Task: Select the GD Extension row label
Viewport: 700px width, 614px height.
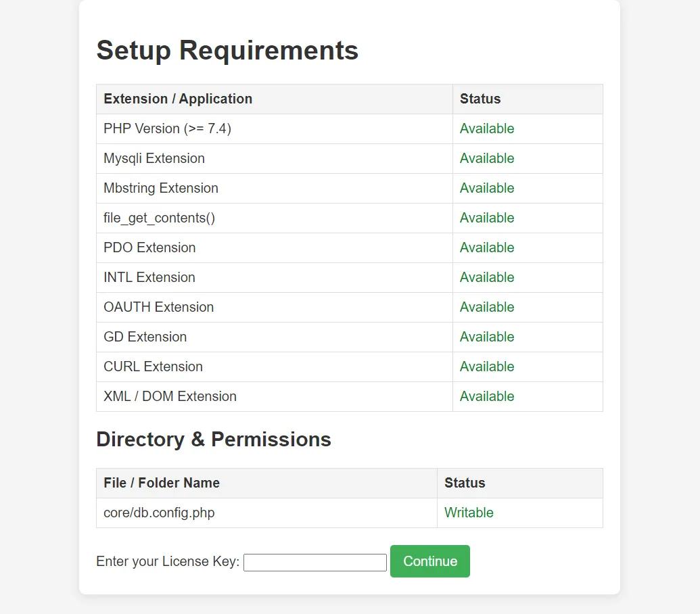Action: [145, 337]
